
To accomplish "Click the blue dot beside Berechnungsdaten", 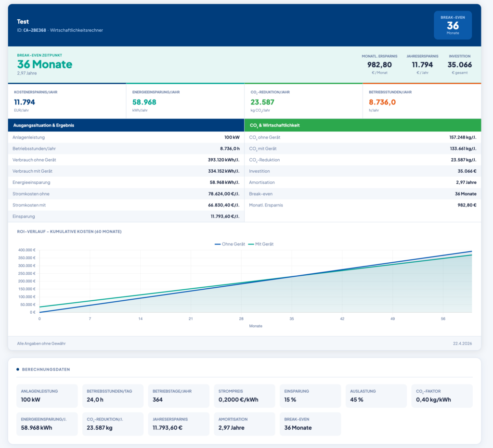I will coord(18,370).
